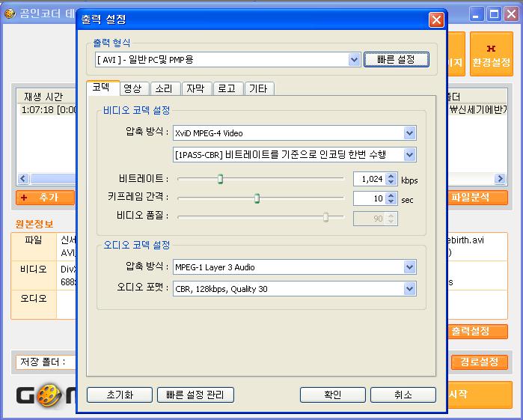Click the 비트레이트 slider handle
The width and height of the screenshot is (523, 420).
[x=220, y=179]
